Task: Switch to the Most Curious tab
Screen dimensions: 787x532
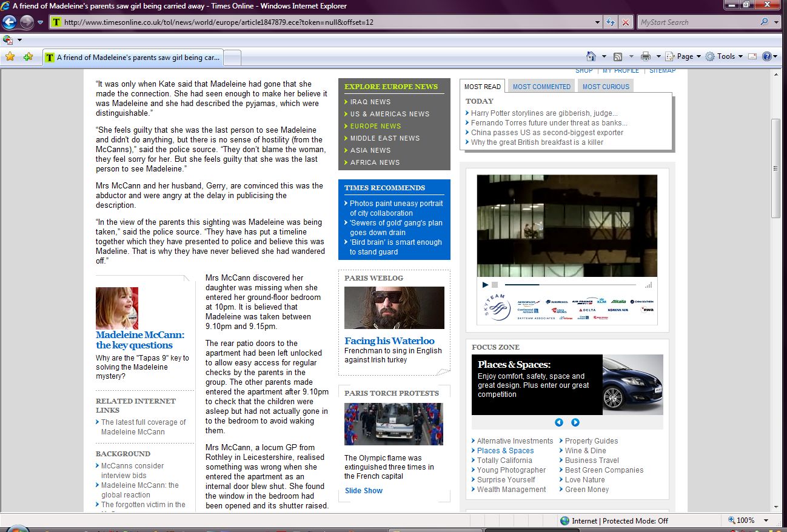Action: click(x=606, y=87)
